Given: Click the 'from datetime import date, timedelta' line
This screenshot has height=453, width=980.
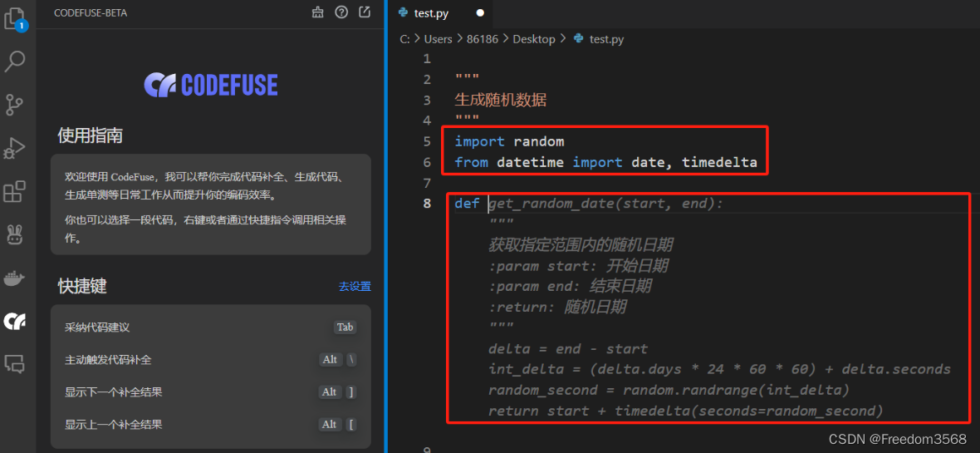Looking at the screenshot, I should 605,163.
